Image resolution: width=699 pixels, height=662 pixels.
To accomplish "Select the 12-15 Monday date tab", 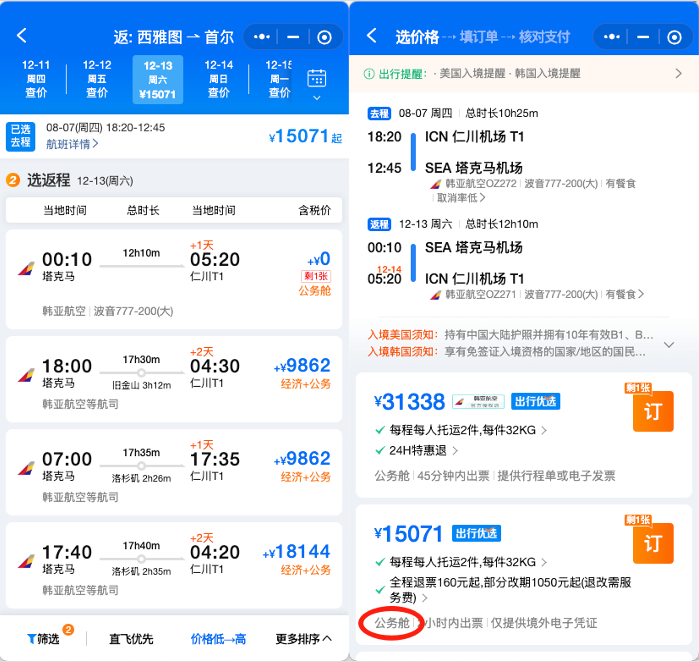I will 279,79.
